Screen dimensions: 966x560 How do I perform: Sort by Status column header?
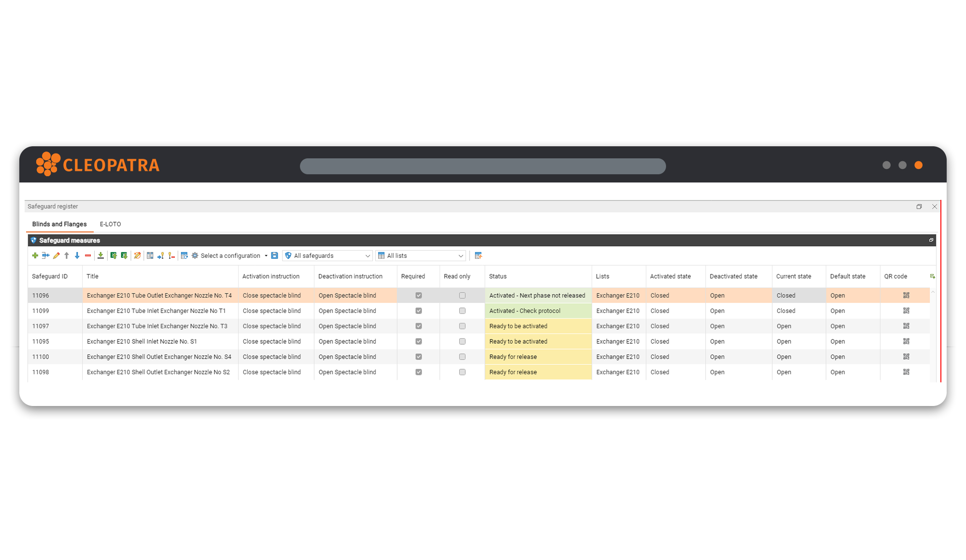[x=498, y=277]
